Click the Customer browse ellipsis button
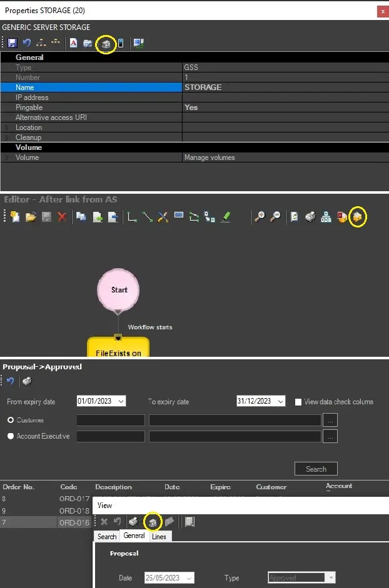The width and height of the screenshot is (389, 588). (x=331, y=420)
